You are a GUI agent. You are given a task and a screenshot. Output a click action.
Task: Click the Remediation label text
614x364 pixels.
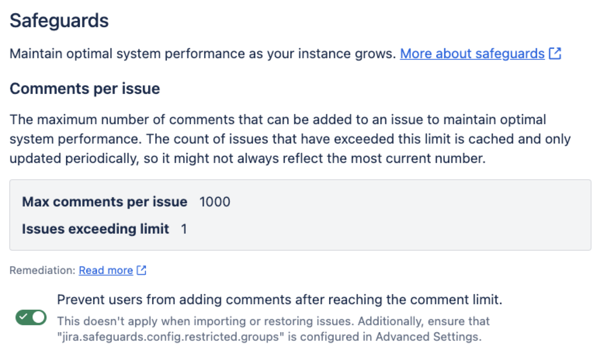41,270
